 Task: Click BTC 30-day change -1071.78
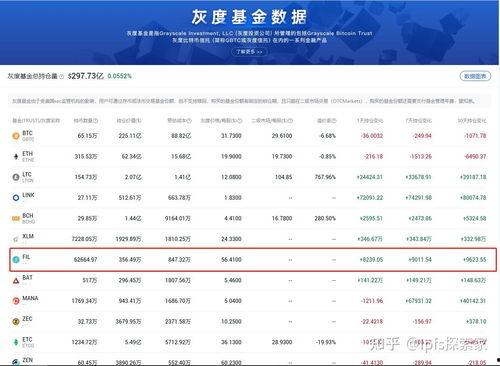(x=475, y=136)
